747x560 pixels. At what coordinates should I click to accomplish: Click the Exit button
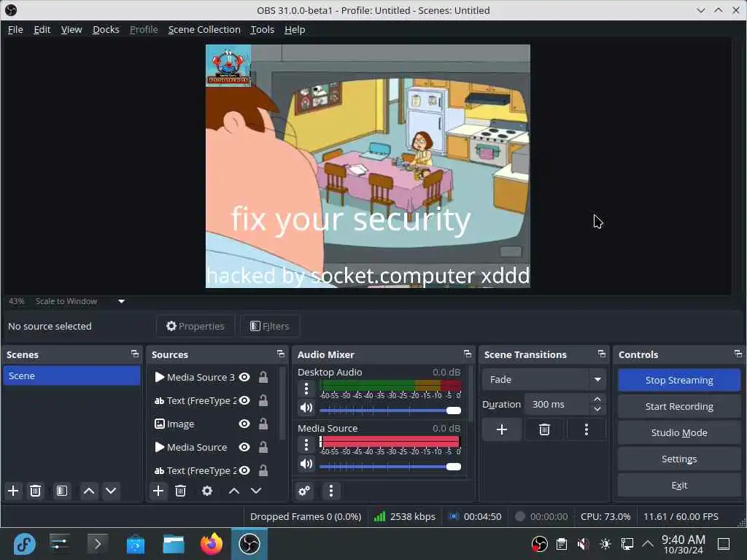[x=679, y=485]
